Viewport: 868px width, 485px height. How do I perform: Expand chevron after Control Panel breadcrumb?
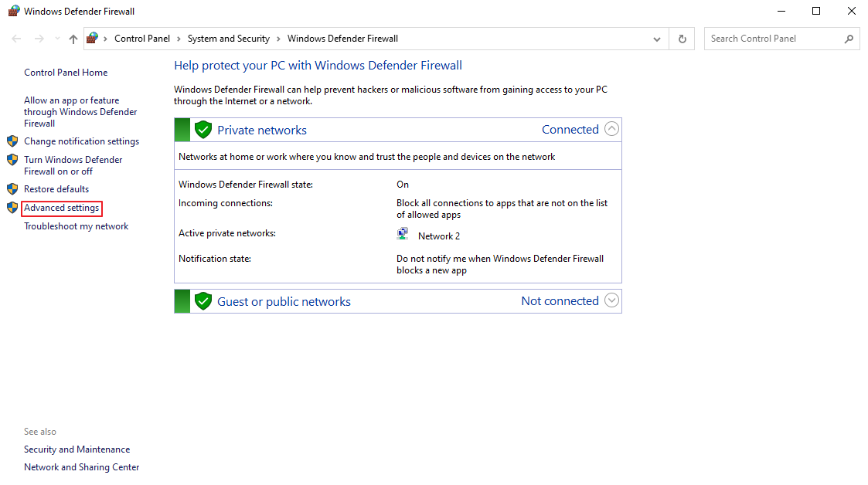click(x=179, y=39)
